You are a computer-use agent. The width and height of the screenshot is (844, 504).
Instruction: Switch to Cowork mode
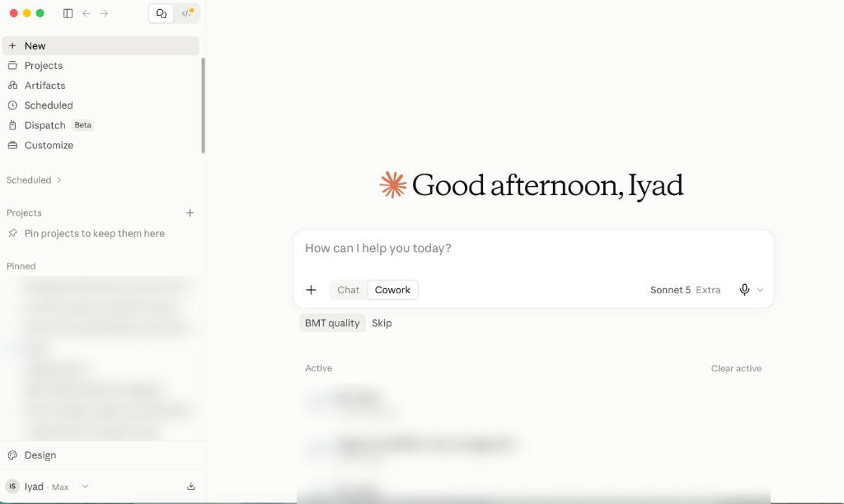(x=392, y=290)
